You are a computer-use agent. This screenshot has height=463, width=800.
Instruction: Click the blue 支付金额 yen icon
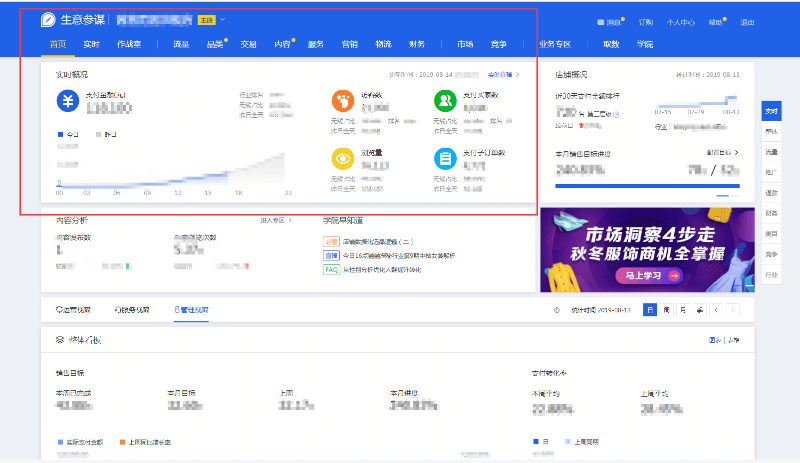coord(68,102)
